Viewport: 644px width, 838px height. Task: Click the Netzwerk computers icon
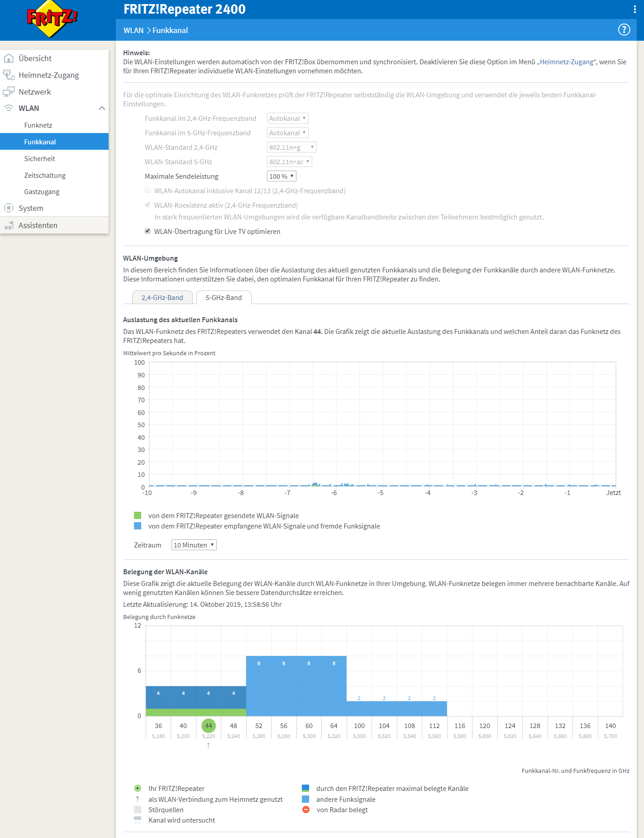pos(9,92)
